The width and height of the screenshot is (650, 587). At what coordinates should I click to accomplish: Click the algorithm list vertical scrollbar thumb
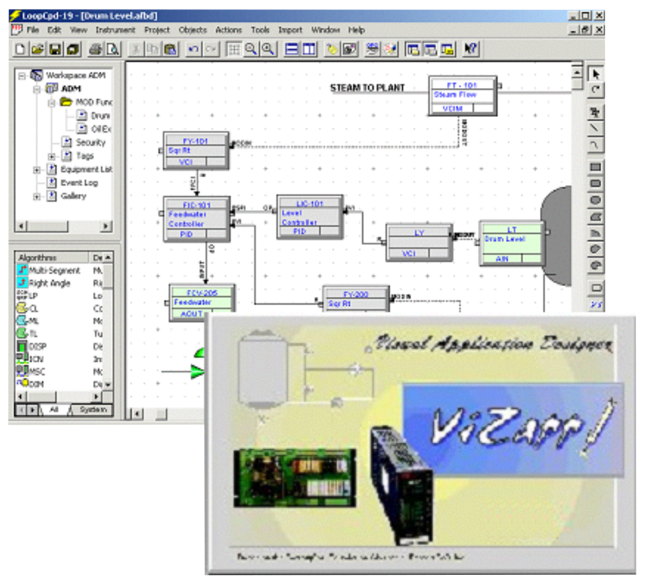108,276
